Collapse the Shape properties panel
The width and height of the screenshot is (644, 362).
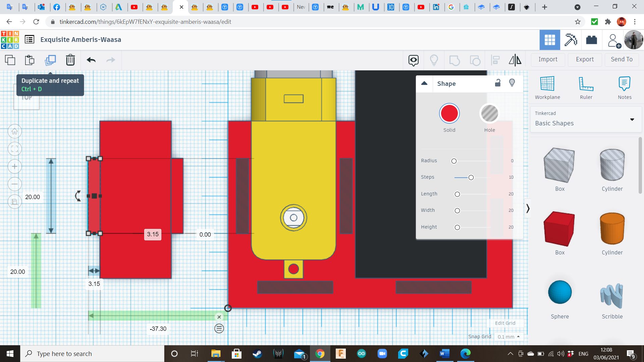click(424, 83)
